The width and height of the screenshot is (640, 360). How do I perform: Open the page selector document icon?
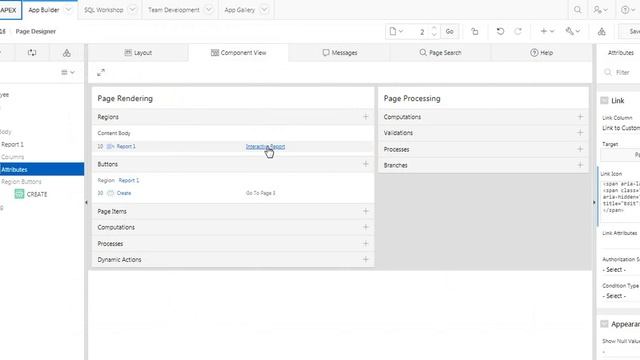(396, 31)
